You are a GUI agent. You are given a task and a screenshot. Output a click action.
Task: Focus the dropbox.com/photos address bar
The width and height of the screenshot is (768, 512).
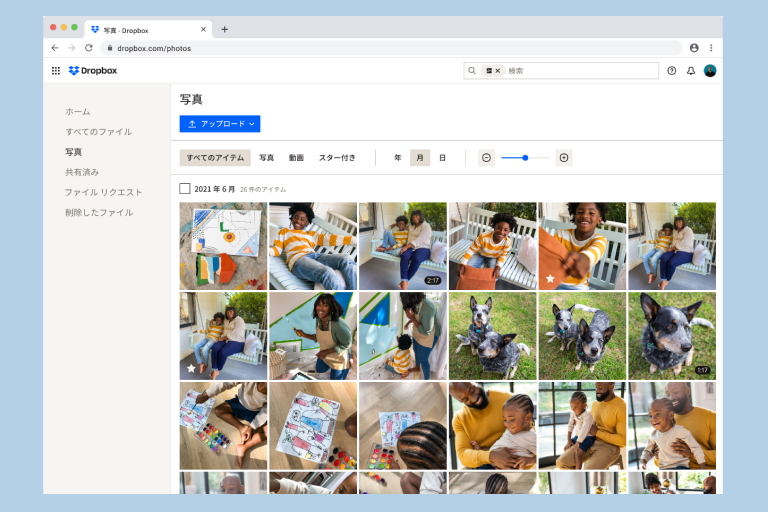tap(391, 48)
